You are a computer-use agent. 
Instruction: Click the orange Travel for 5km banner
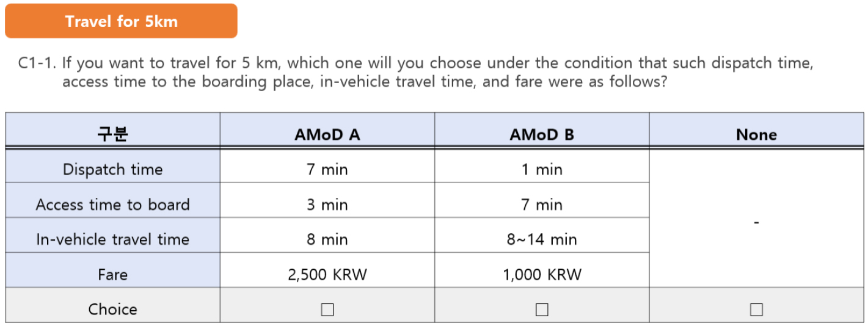(121, 21)
